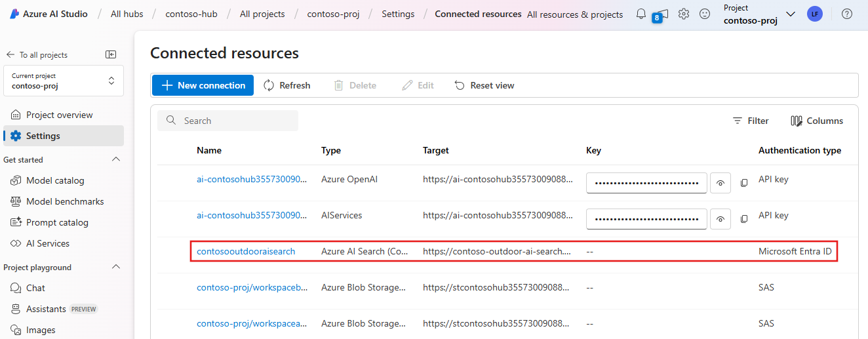The width and height of the screenshot is (868, 339).
Task: Click the Assistants icon
Action: pyautogui.click(x=16, y=309)
